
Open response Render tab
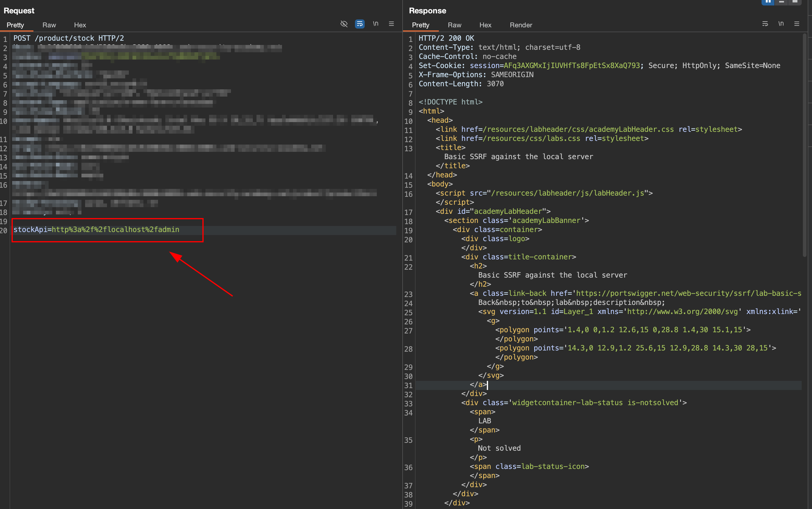pos(521,25)
